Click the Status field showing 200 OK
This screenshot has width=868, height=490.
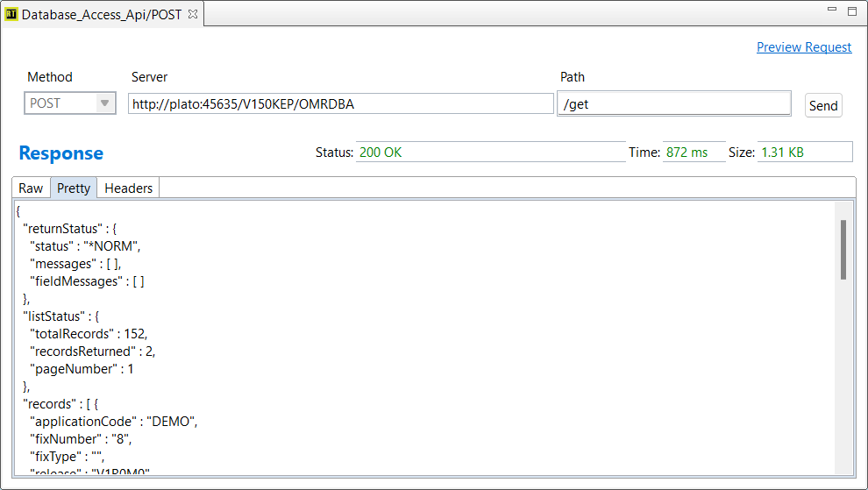click(489, 153)
